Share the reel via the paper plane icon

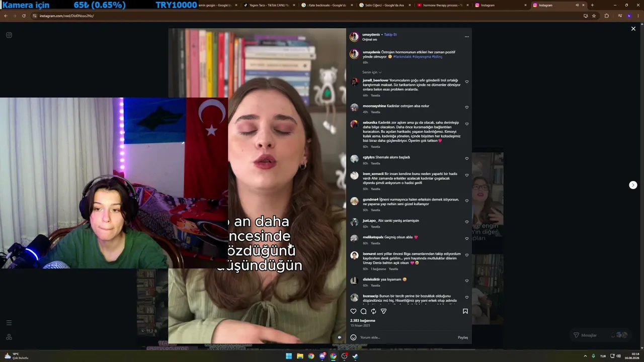pos(383,311)
